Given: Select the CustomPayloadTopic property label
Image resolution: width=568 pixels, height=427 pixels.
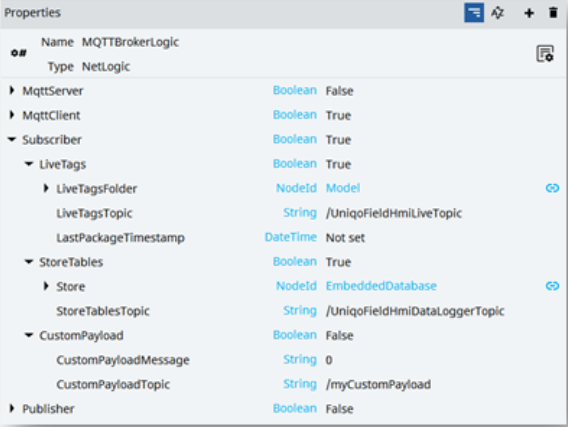Looking at the screenshot, I should pyautogui.click(x=113, y=384).
